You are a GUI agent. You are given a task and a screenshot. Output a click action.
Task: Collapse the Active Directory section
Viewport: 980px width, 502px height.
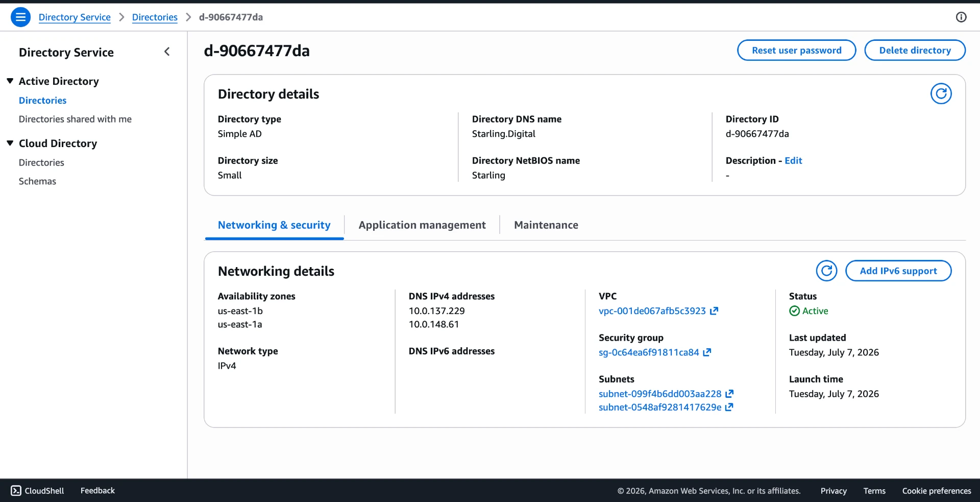pyautogui.click(x=10, y=81)
